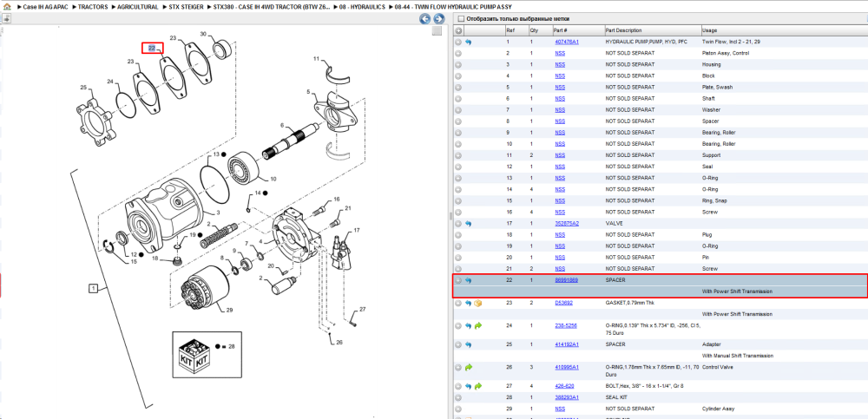
Task: Check the show only selected callouts checkbox
Action: tap(461, 19)
